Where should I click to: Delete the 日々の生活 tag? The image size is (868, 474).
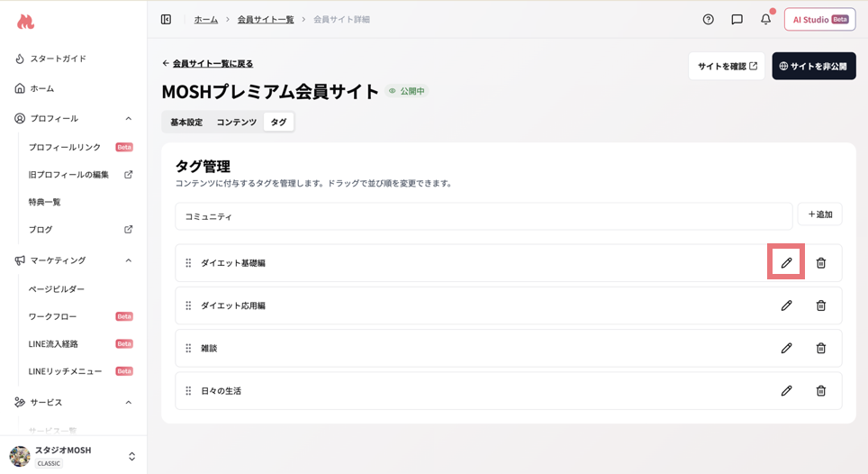(x=821, y=390)
